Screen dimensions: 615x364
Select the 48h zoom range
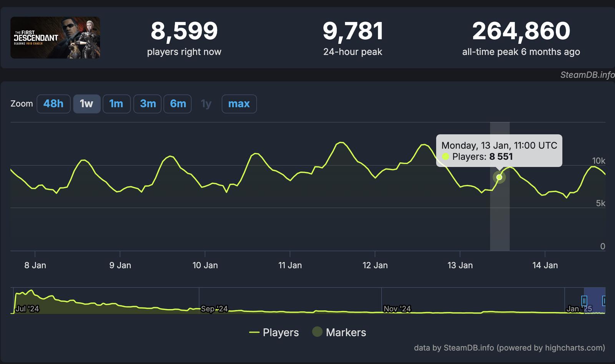(53, 104)
